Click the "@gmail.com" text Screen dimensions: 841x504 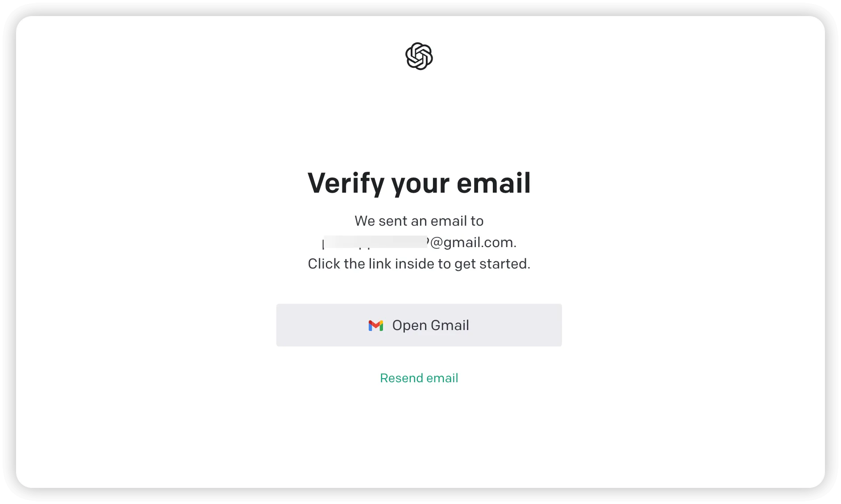point(472,242)
